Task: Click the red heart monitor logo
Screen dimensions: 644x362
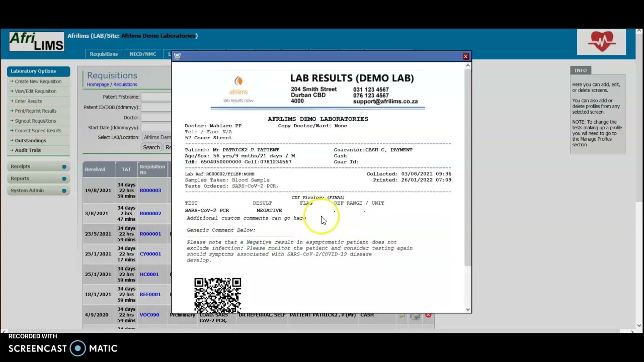Action: click(601, 42)
